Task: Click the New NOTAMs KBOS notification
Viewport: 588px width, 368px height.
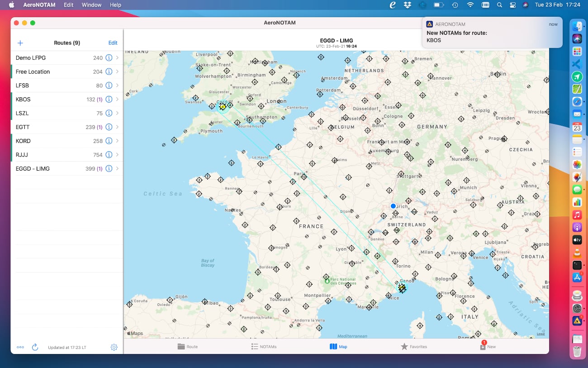Action: [x=492, y=33]
